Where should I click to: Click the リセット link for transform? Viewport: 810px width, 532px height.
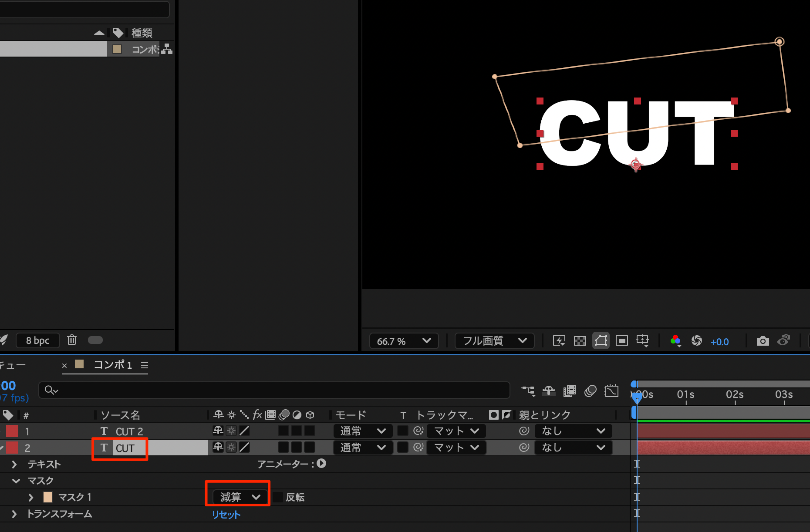[226, 515]
